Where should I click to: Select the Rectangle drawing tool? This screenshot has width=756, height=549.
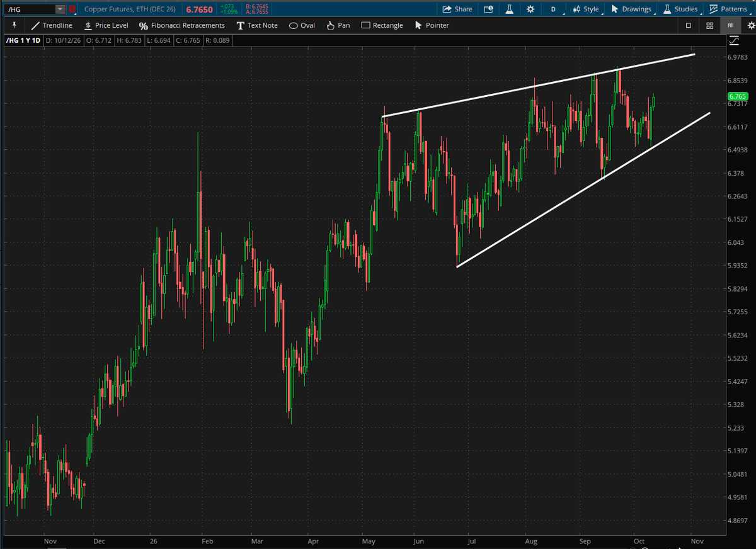(382, 25)
